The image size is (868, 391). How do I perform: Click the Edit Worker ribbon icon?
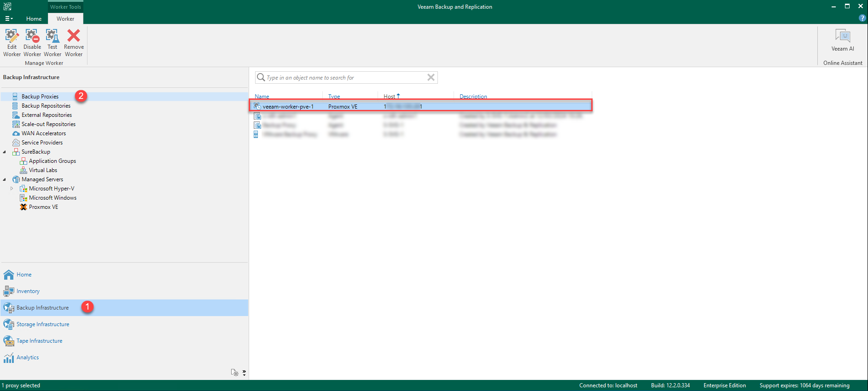pos(12,36)
